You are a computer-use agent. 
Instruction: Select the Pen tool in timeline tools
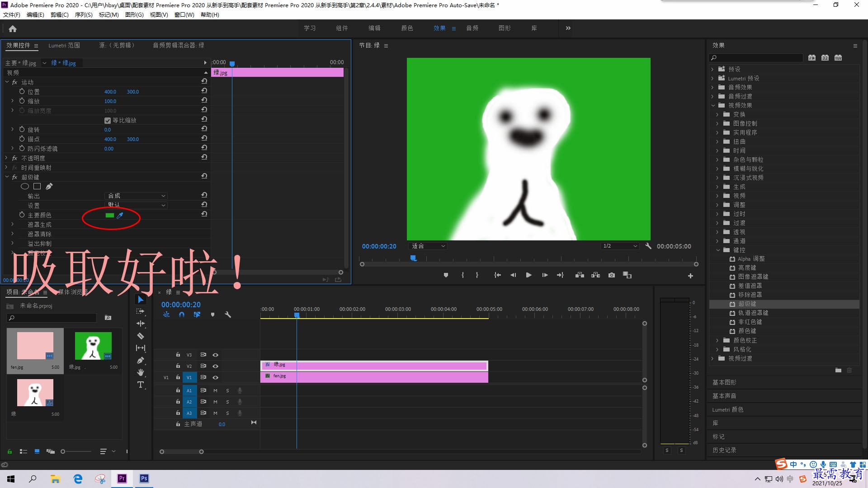pyautogui.click(x=141, y=360)
